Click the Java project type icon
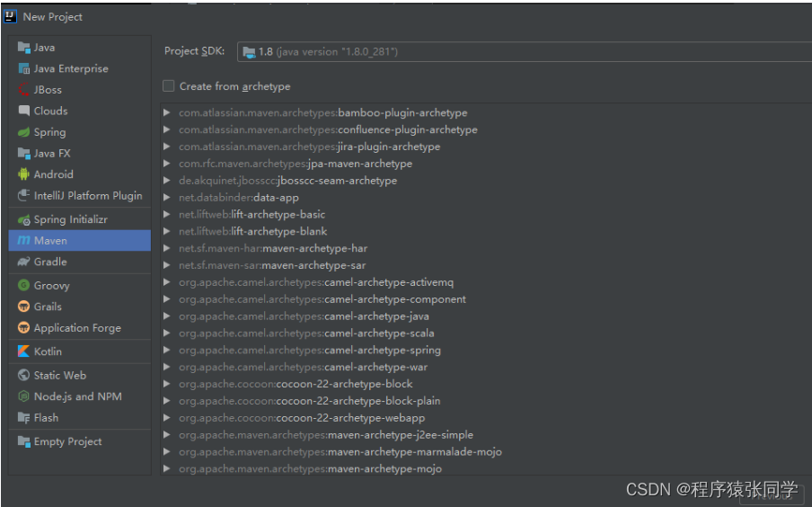812x507 pixels. pos(24,47)
